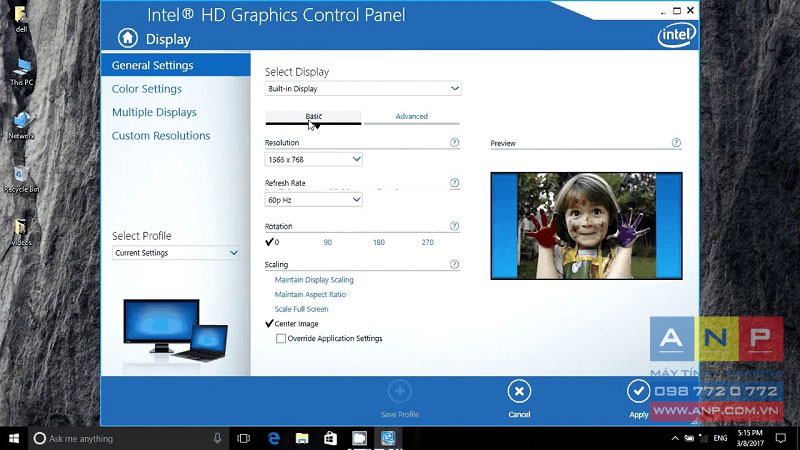Show hidden system tray icons
The height and width of the screenshot is (450, 800).
point(674,438)
